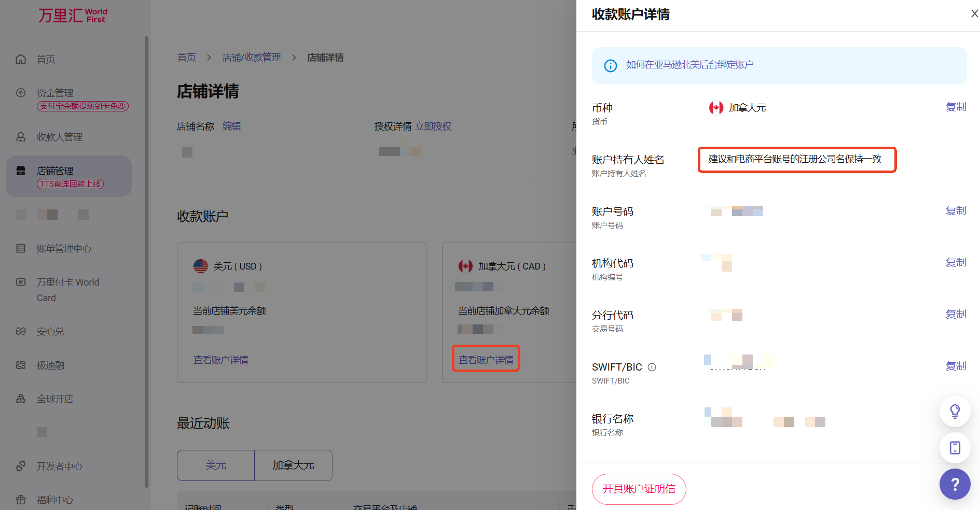Click the 开具账户证明信 button
980x510 pixels.
(639, 489)
